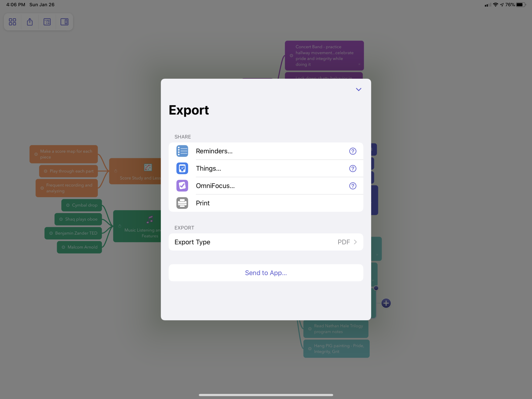Click the grid/dashboard view icon
Image resolution: width=532 pixels, height=399 pixels.
[12, 22]
